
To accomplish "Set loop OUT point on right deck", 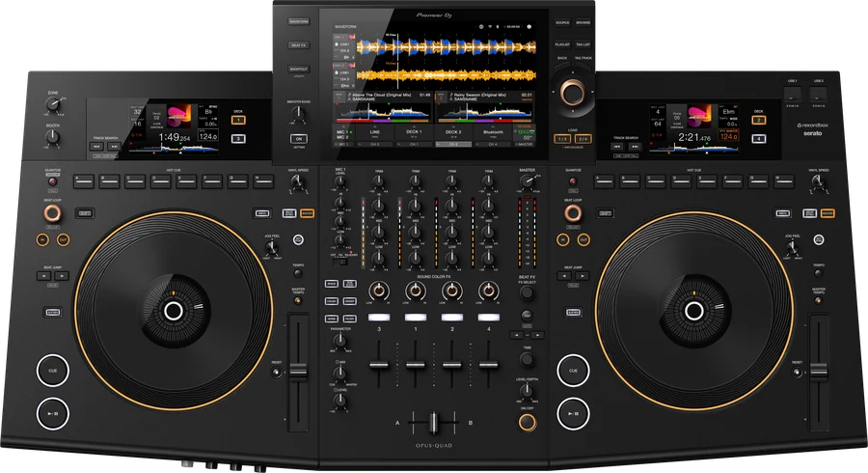I will [583, 239].
